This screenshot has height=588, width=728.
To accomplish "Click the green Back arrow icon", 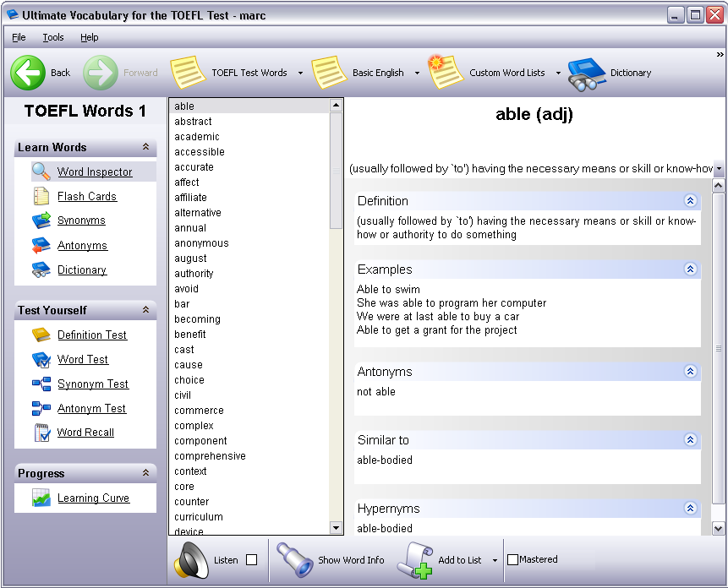I will (x=28, y=73).
